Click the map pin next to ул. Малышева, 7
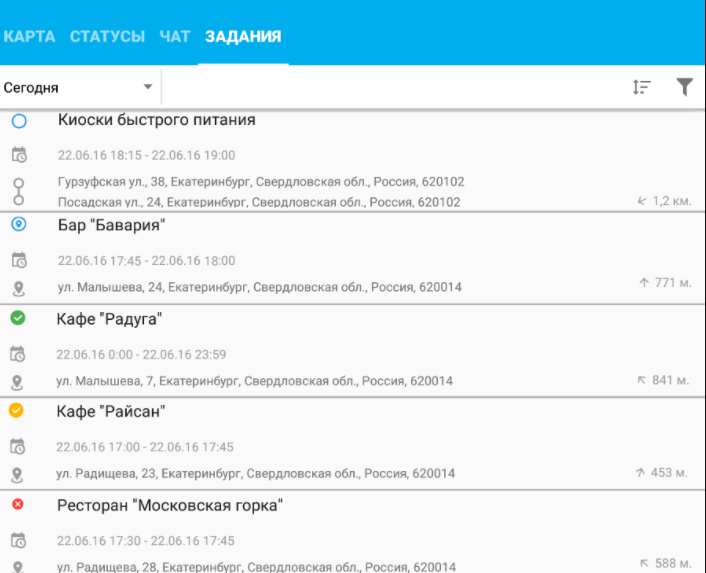The height and width of the screenshot is (573, 706). click(17, 383)
